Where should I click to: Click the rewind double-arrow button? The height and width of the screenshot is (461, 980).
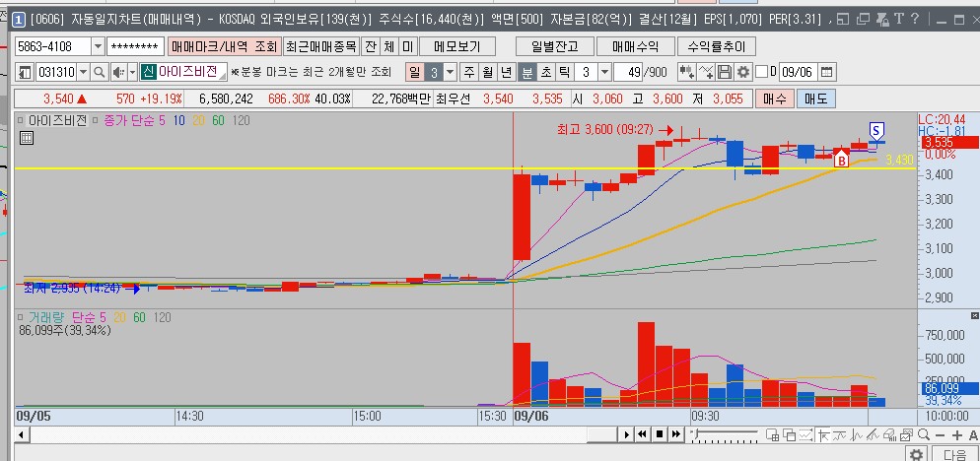(643, 434)
